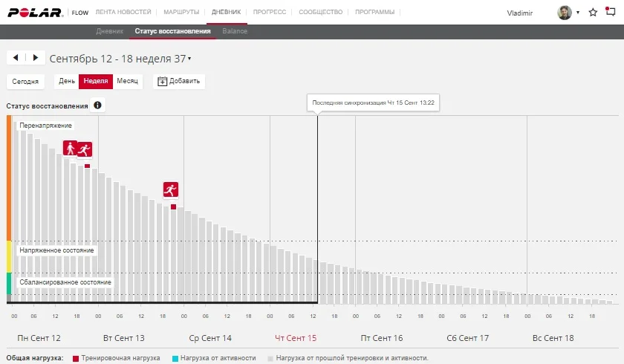Switch to Месяц view
The image size is (624, 364).
(x=127, y=81)
